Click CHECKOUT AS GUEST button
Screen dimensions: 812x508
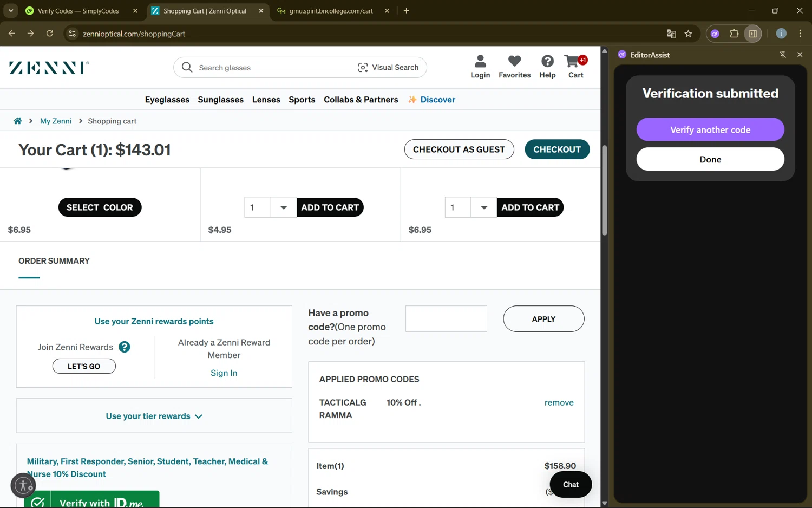pos(459,149)
